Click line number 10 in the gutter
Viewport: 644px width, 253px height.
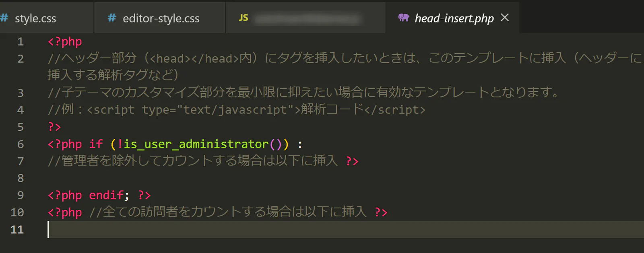pos(17,212)
